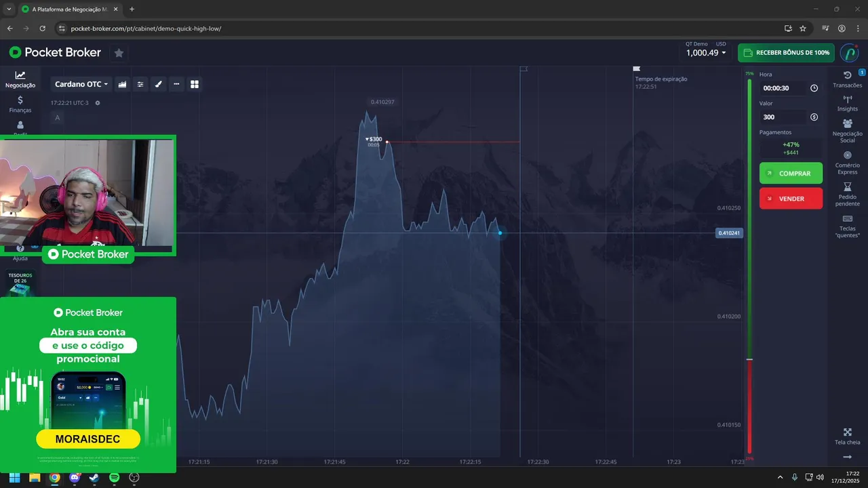The height and width of the screenshot is (488, 868).
Task: Open Windows Start menu
Action: tap(14, 477)
